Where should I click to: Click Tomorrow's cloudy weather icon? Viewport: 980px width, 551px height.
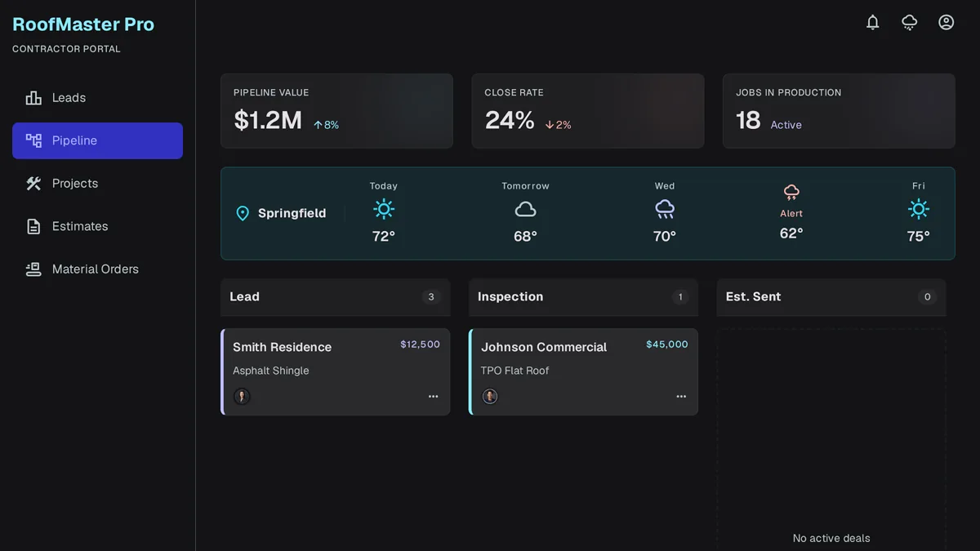pyautogui.click(x=526, y=210)
